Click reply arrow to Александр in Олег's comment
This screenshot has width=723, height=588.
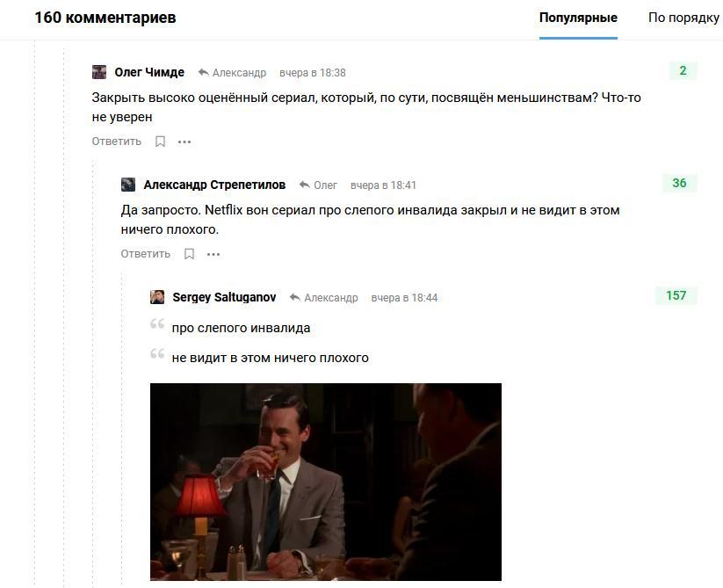click(x=203, y=72)
